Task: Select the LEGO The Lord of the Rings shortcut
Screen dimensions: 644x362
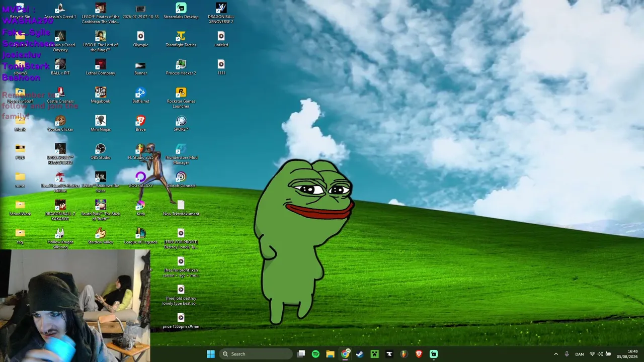Action: (100, 41)
